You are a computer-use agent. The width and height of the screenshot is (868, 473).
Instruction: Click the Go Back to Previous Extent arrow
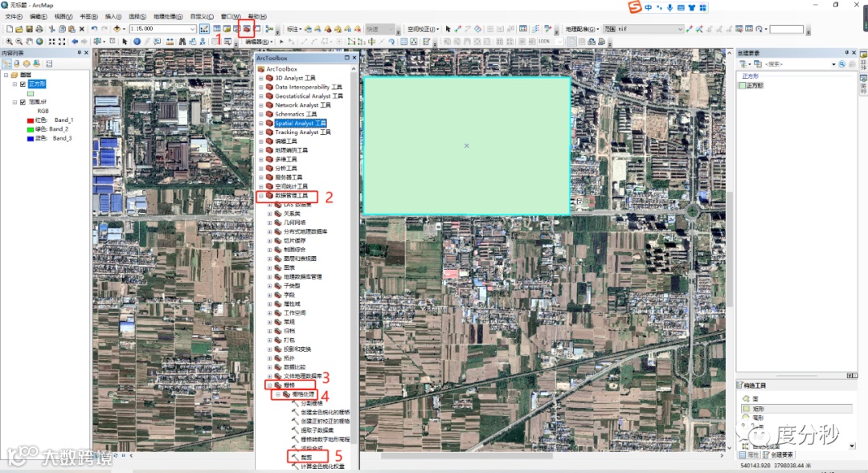coord(75,42)
